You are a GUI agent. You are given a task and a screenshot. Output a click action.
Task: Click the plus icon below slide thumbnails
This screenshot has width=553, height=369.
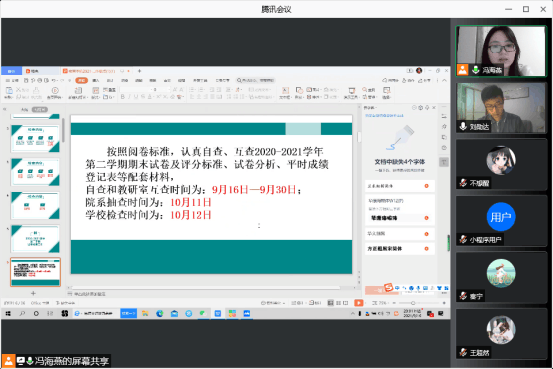click(x=33, y=293)
